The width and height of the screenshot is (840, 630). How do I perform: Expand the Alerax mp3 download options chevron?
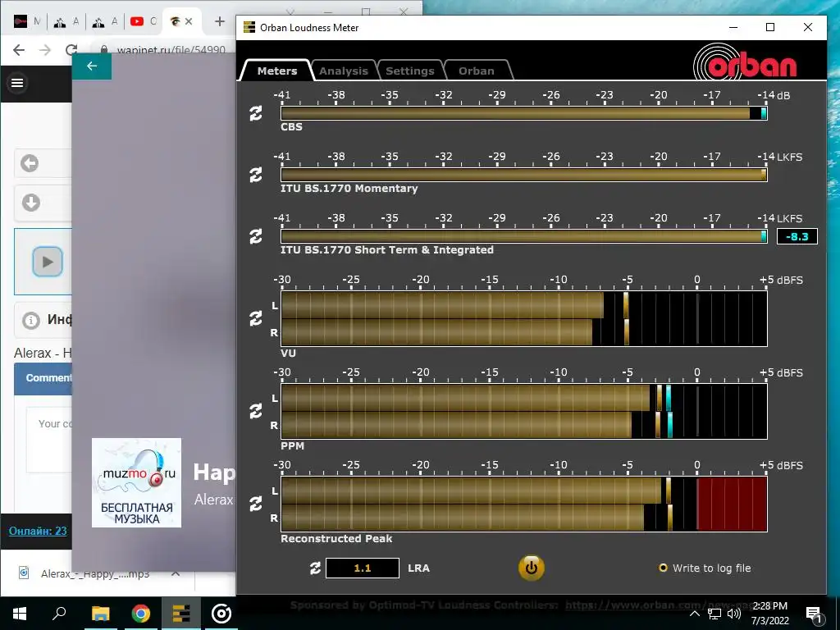[176, 573]
